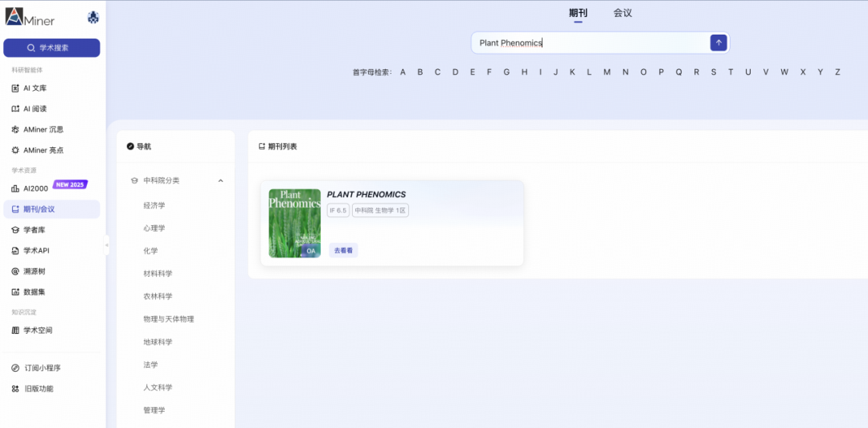
Task: Select 化学 category
Action: [x=150, y=250]
